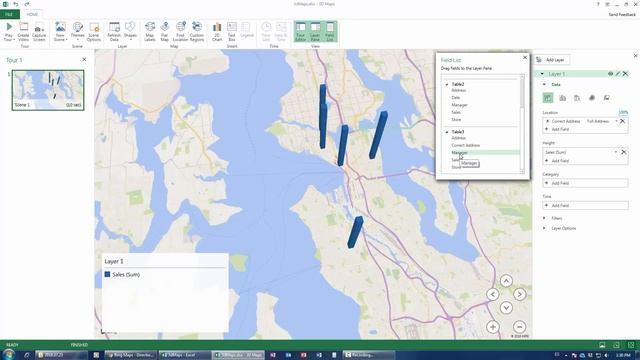Toggle Layer 1 visibility eye icon
Viewport: 640px width, 360px height.
coord(611,74)
